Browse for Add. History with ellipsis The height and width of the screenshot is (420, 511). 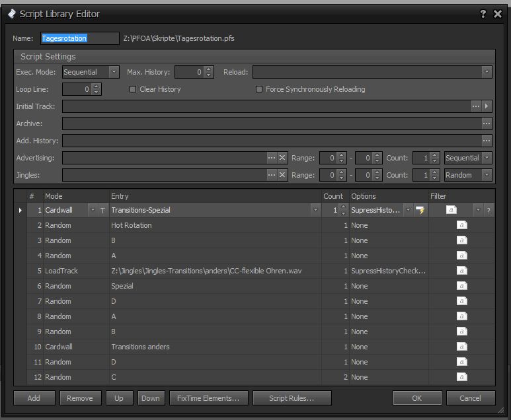click(487, 141)
